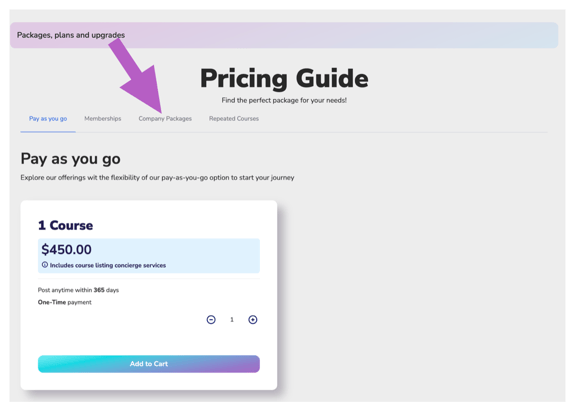Go to the Repeated Courses tab
The height and width of the screenshot is (409, 574).
pyautogui.click(x=234, y=119)
